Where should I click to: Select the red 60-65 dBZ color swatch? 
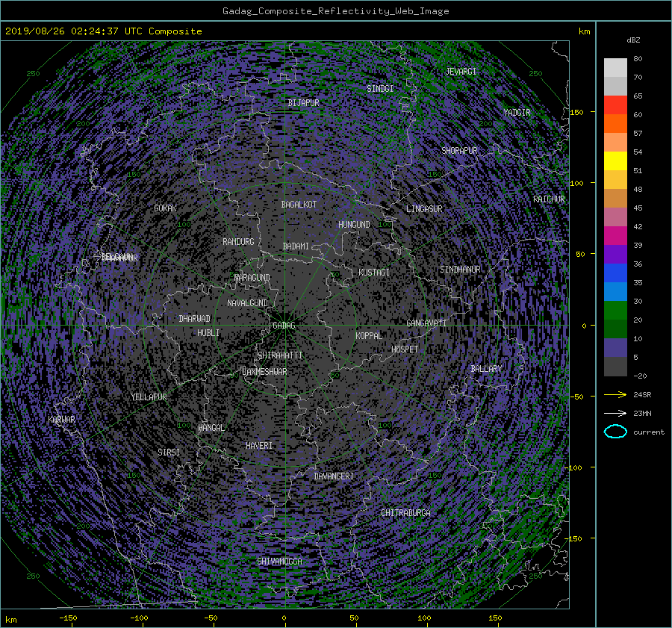(615, 105)
